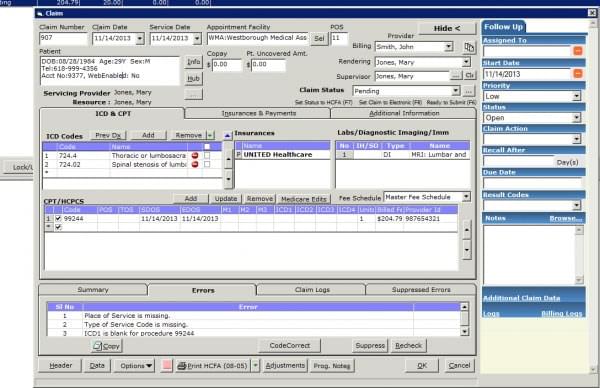Screen dimensions: 600x388
Task: Click the copy-provider icon next to Billing provider
Action: (x=469, y=47)
